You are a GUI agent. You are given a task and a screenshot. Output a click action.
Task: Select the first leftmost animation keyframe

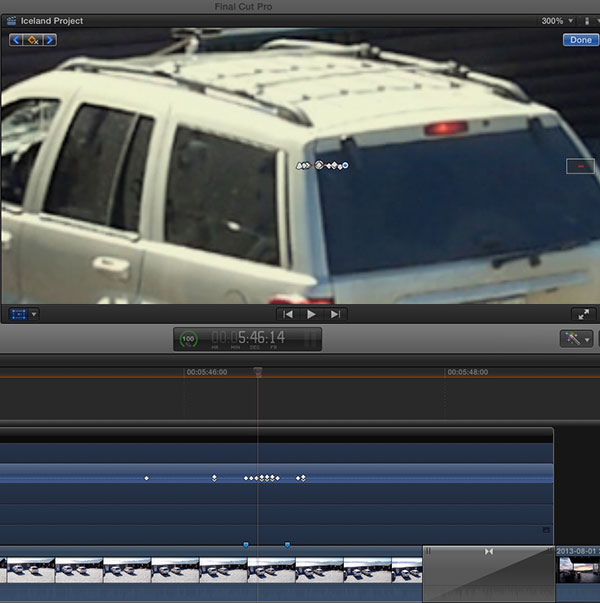(x=147, y=478)
